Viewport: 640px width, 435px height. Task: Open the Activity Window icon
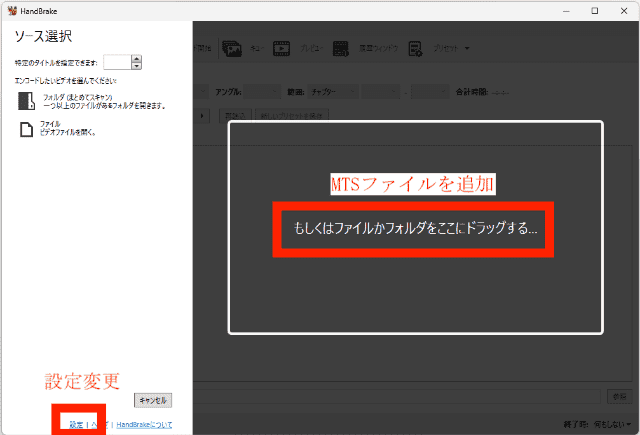point(341,48)
